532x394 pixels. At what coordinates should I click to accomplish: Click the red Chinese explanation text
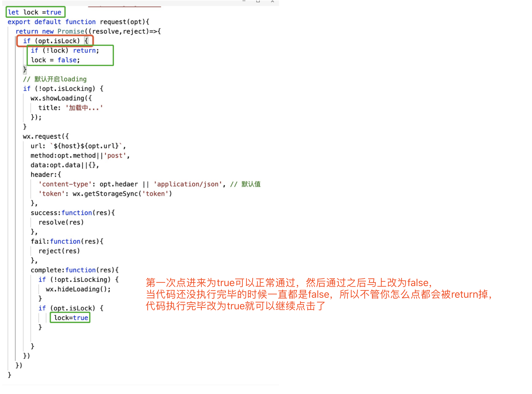[318, 294]
